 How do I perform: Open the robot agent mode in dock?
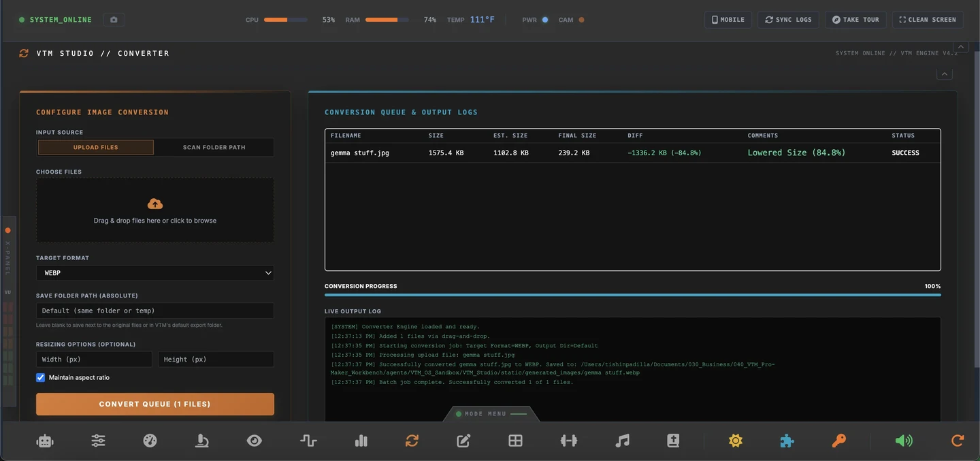click(x=45, y=441)
